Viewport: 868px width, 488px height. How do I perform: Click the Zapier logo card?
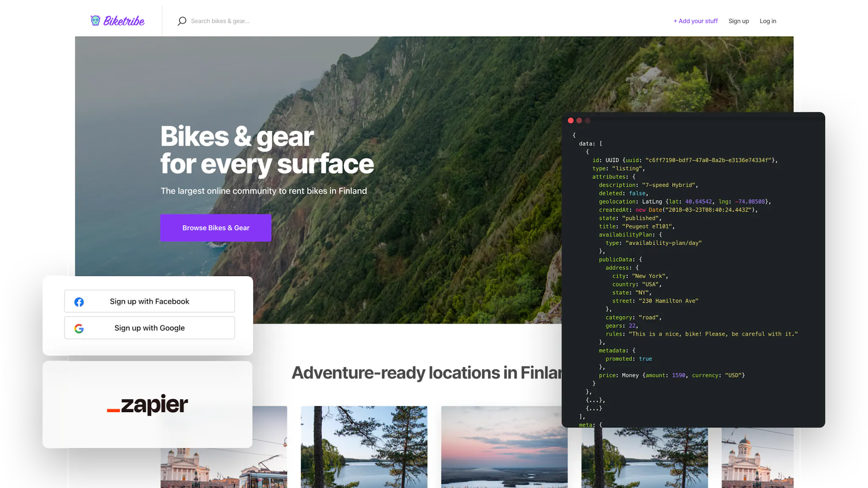tap(147, 404)
